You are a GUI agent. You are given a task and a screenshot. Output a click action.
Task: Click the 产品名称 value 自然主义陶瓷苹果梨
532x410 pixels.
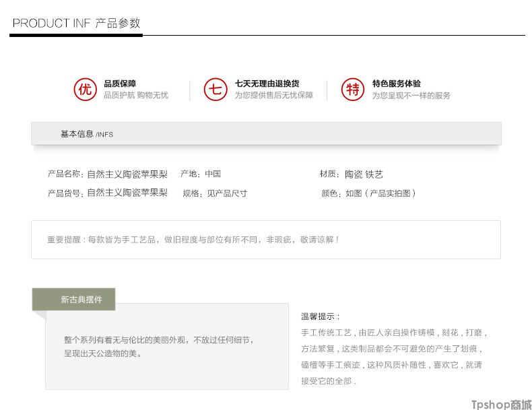[127, 174]
